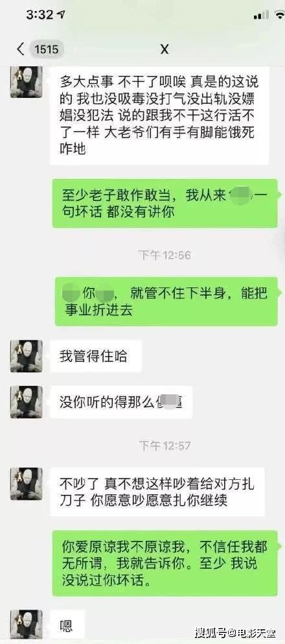
Task: Tap the cellular signal bars icon
Action: coord(261,15)
